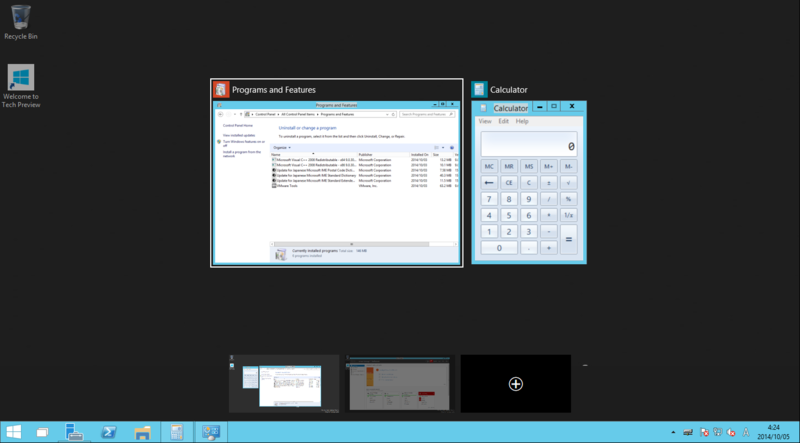Open Action Center flag tray icon
Screen dimensions: 800x443
[x=704, y=432]
